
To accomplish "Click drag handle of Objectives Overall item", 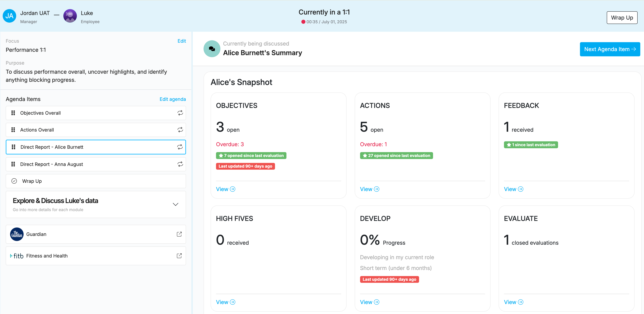I will point(13,113).
